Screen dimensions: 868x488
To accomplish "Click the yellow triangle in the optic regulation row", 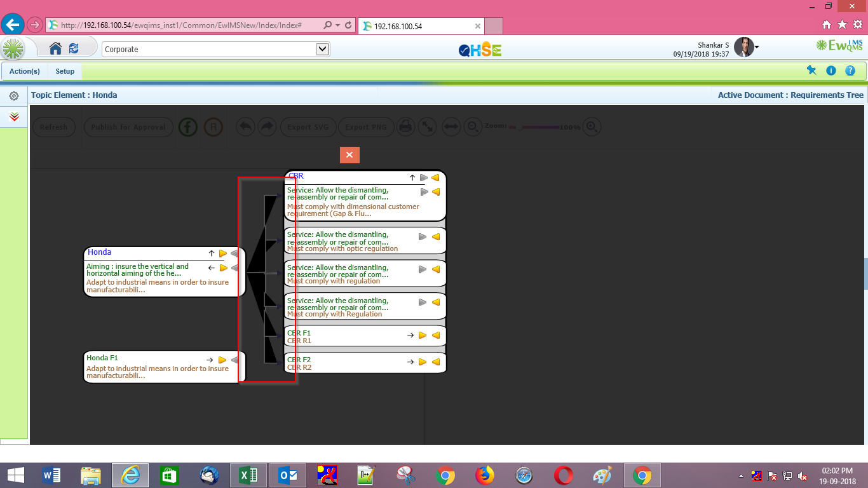I will point(435,236).
